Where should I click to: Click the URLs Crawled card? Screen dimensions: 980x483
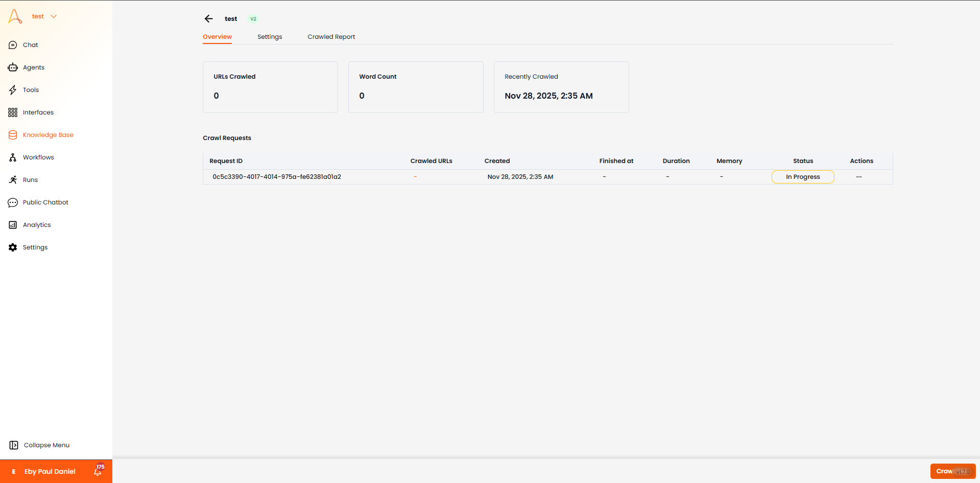(270, 87)
